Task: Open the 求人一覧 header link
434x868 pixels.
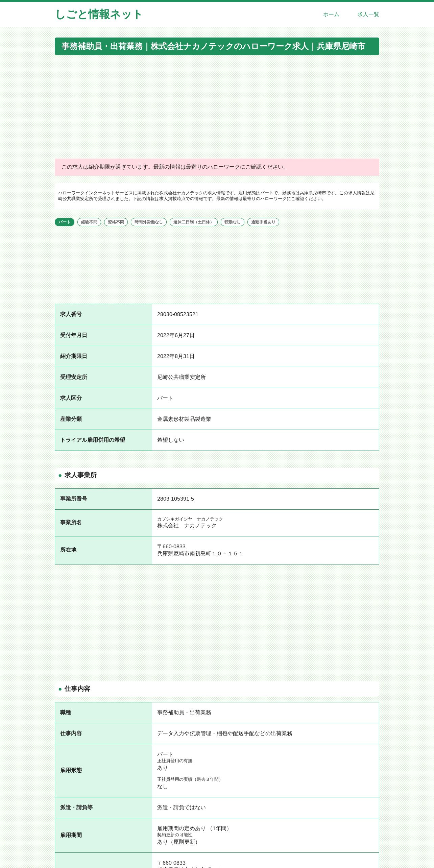Action: pyautogui.click(x=368, y=15)
